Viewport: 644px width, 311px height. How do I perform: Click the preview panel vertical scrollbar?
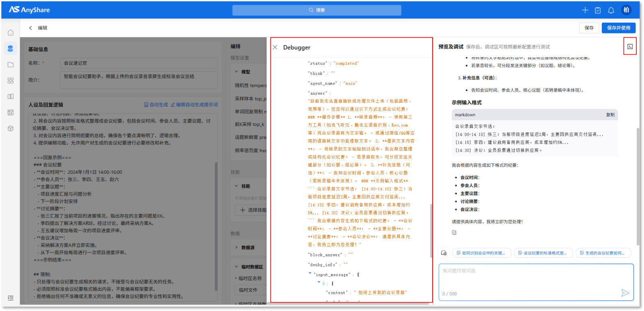(x=638, y=186)
